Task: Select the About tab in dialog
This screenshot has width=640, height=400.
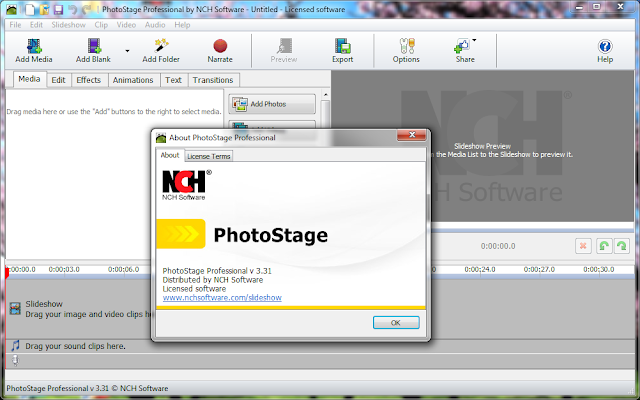Action: (170, 155)
